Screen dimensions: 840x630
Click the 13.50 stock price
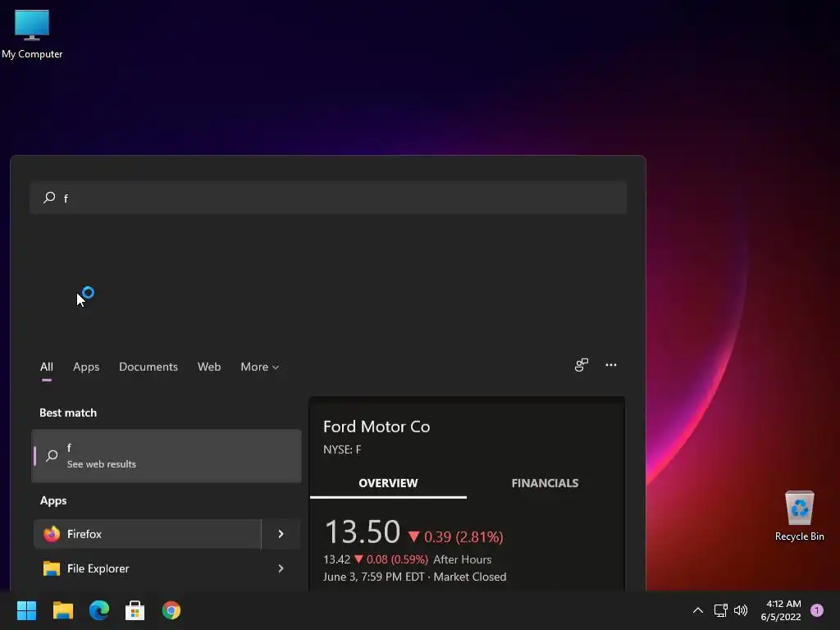click(363, 532)
